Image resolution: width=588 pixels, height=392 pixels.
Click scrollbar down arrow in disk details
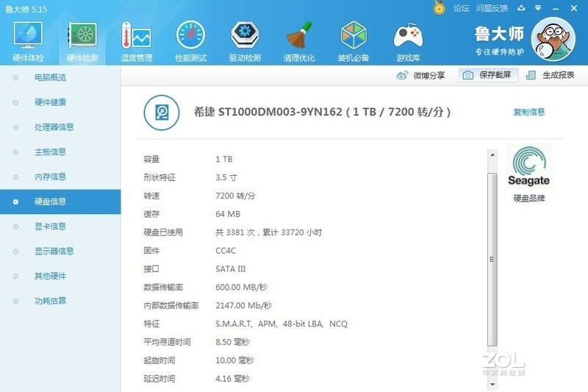tap(492, 384)
